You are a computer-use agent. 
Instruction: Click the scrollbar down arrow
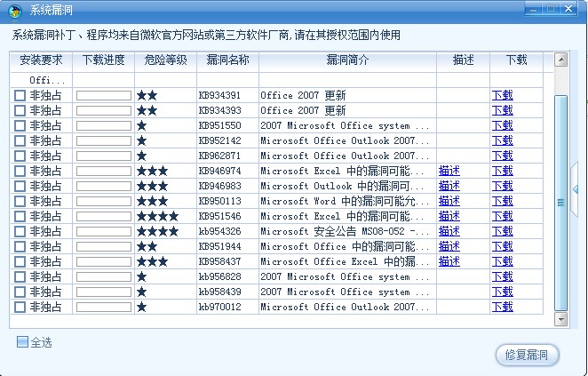click(x=560, y=320)
